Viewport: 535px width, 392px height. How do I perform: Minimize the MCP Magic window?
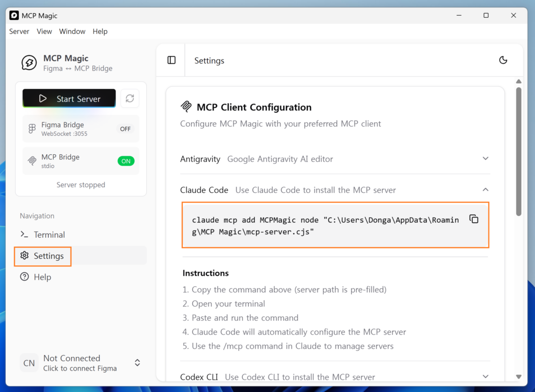point(459,15)
